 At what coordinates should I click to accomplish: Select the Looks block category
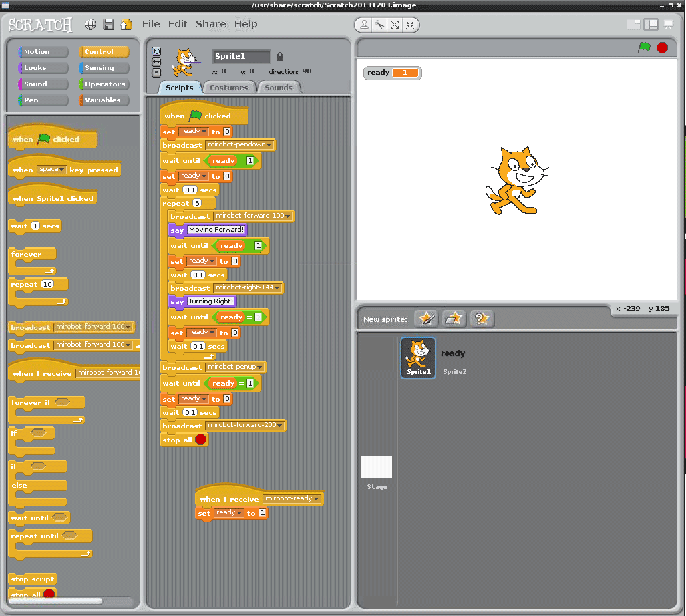(43, 67)
